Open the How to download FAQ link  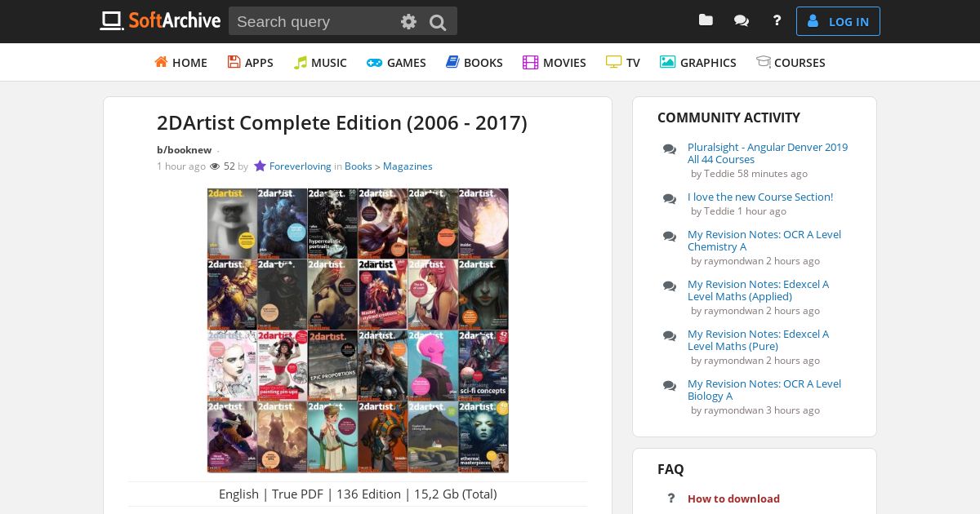[x=733, y=498]
